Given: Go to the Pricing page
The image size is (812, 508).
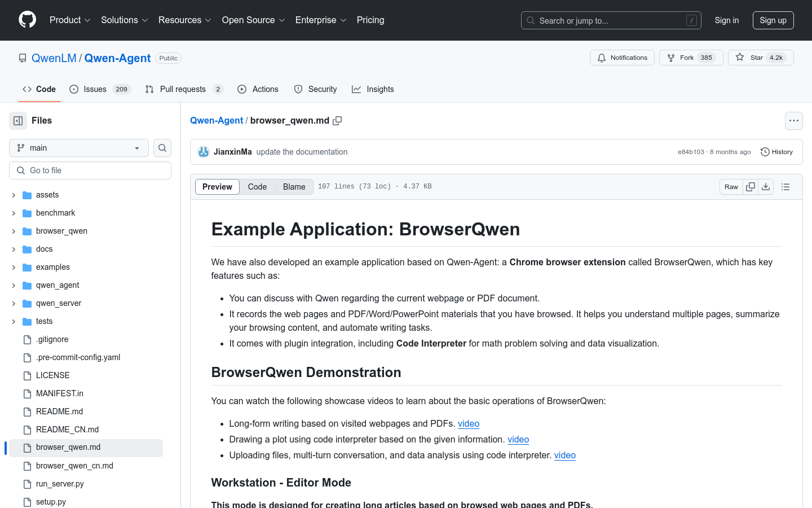Looking at the screenshot, I should 370,20.
